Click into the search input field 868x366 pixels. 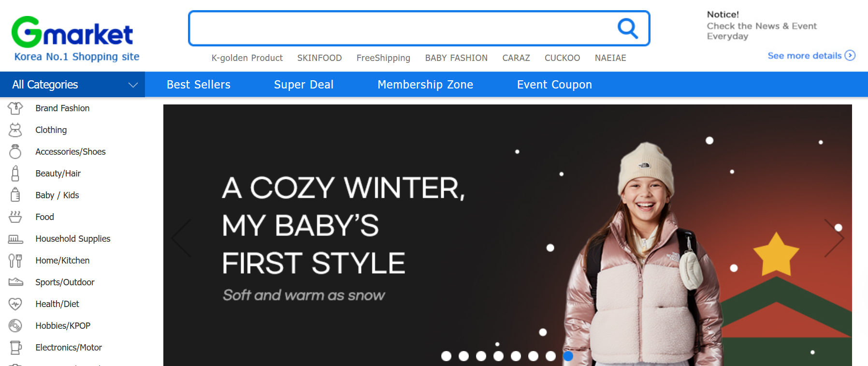pyautogui.click(x=401, y=29)
